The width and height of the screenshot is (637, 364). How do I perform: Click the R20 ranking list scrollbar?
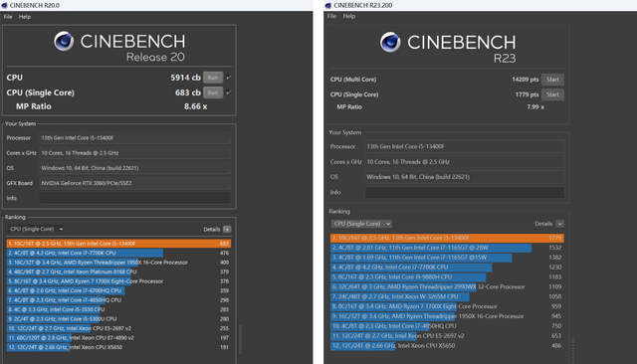coord(240,339)
